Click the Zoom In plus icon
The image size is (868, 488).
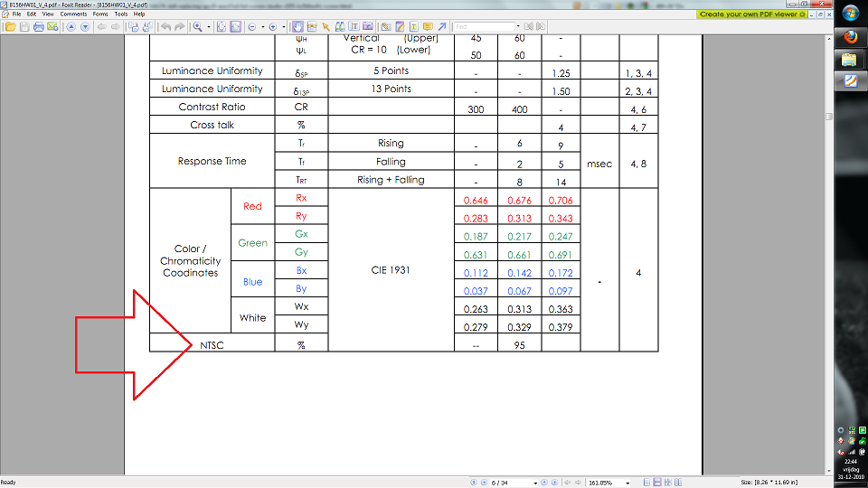(272, 26)
